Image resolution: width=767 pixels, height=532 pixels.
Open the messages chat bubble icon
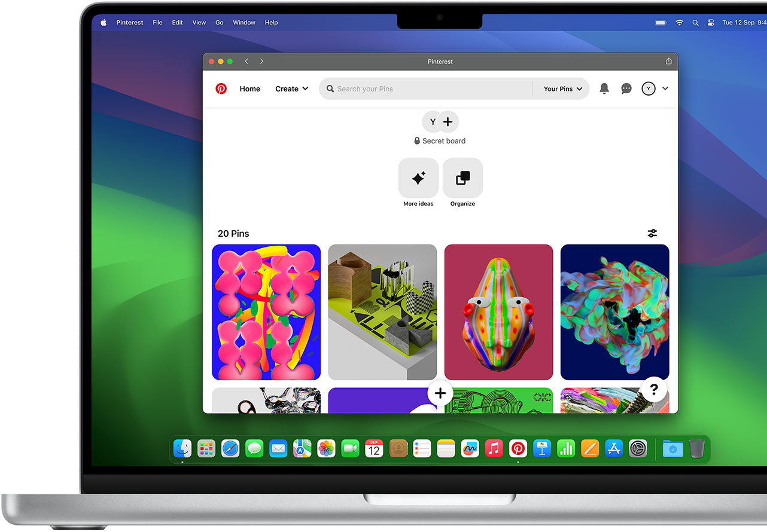(x=626, y=88)
